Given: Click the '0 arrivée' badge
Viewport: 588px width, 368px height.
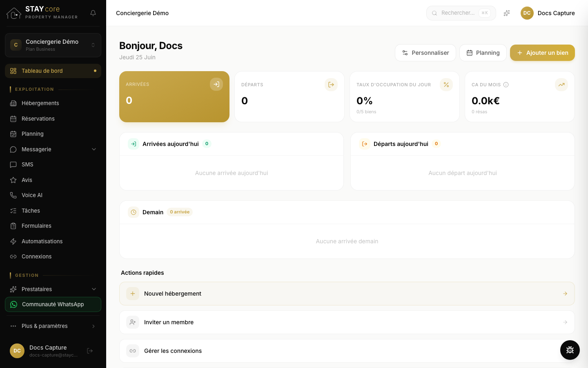Looking at the screenshot, I should coord(180,212).
